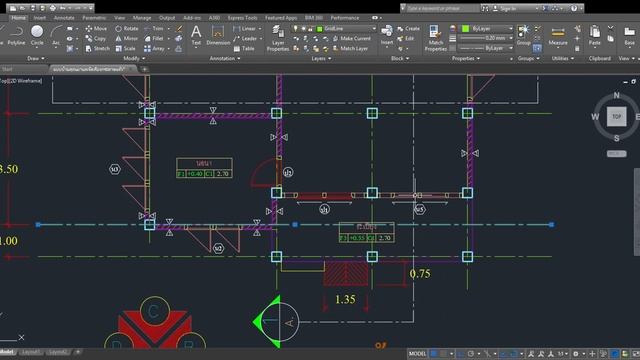Select the Leader annotation tool
Viewport: 640px width, 360px height.
pos(245,38)
